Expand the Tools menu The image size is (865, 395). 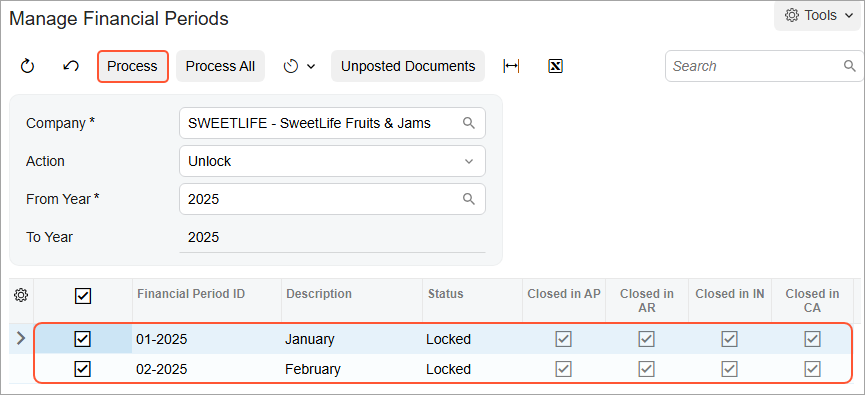(x=819, y=15)
